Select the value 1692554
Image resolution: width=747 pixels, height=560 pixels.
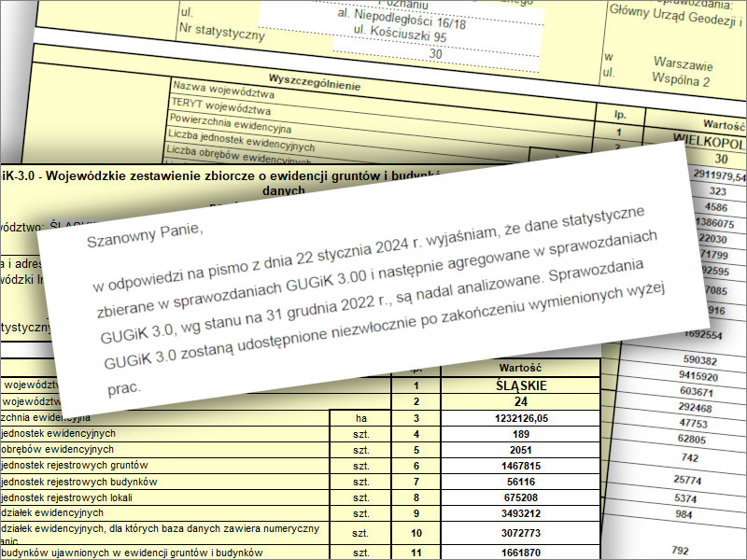703,335
